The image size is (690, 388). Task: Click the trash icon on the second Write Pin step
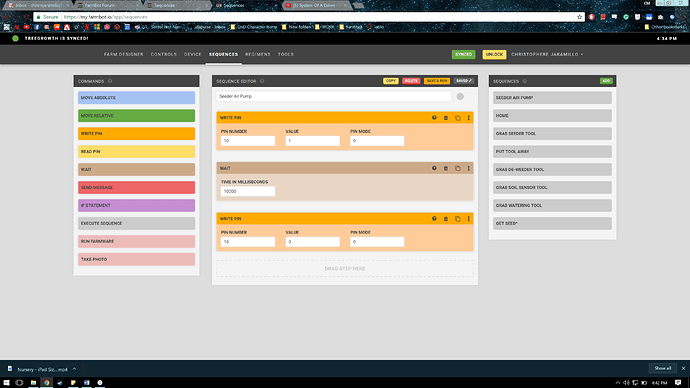click(x=446, y=219)
